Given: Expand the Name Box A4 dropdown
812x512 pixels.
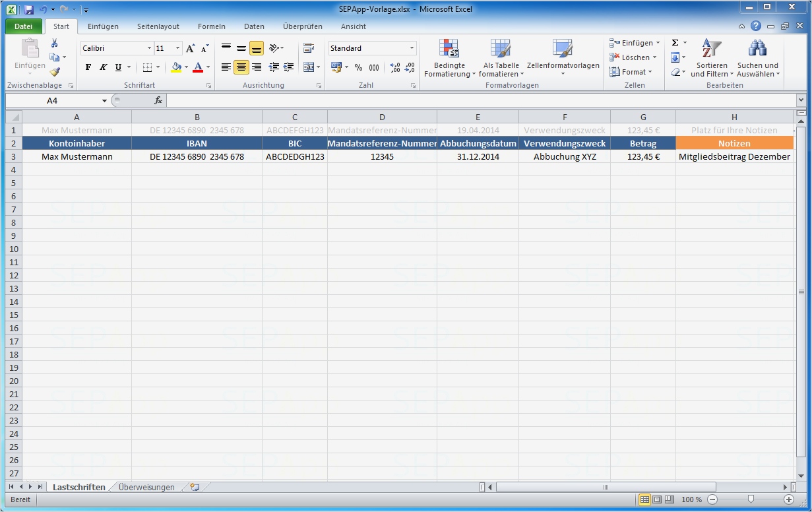Looking at the screenshot, I should (x=104, y=100).
